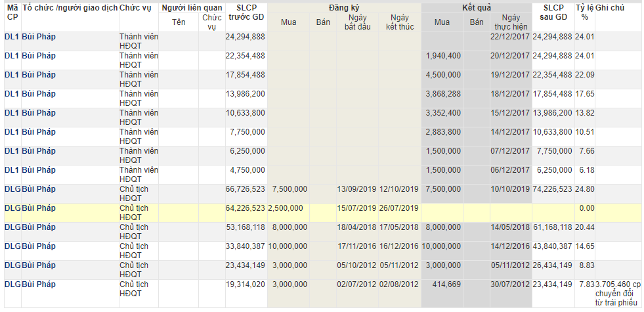Select the 24.80 percentage cell

pyautogui.click(x=584, y=189)
